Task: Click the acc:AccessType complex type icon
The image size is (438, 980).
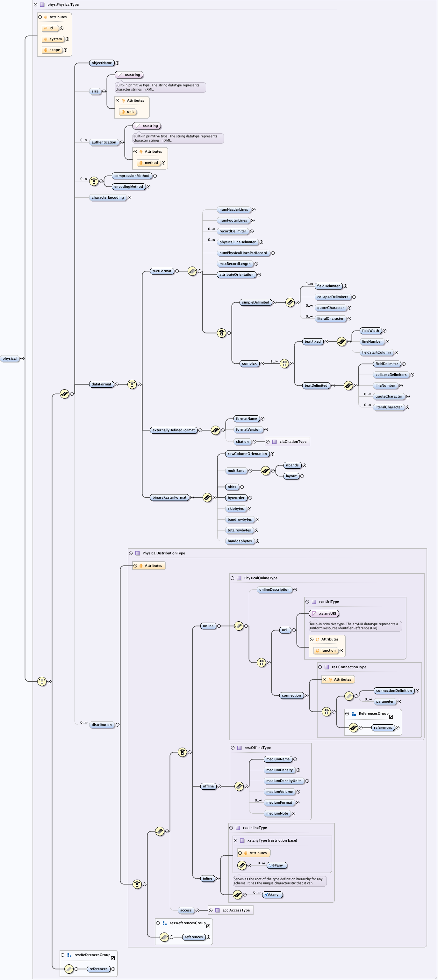Action: point(218,911)
